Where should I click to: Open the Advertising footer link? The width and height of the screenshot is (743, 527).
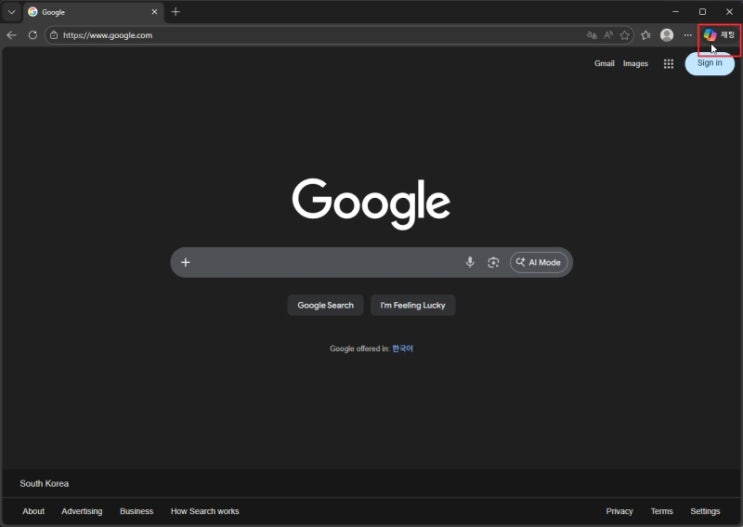82,511
